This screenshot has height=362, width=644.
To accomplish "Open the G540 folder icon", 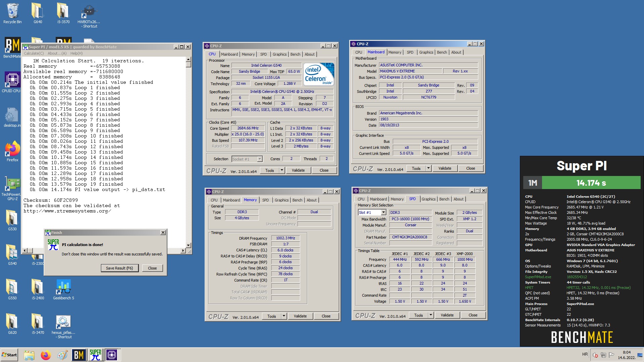I will pos(12,255).
